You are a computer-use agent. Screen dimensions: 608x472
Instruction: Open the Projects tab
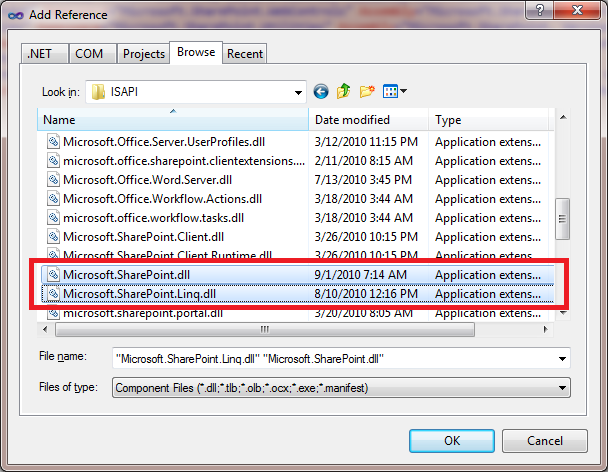[144, 54]
